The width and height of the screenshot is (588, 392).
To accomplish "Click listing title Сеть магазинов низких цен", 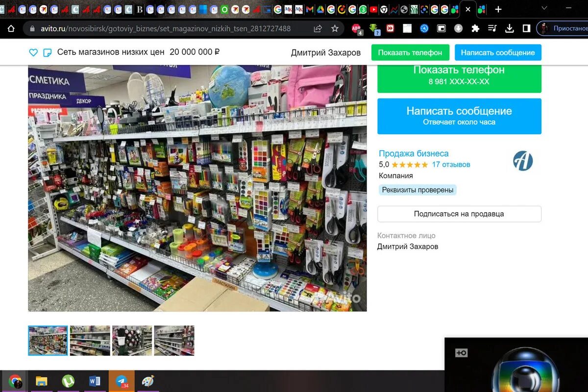I will point(111,52).
